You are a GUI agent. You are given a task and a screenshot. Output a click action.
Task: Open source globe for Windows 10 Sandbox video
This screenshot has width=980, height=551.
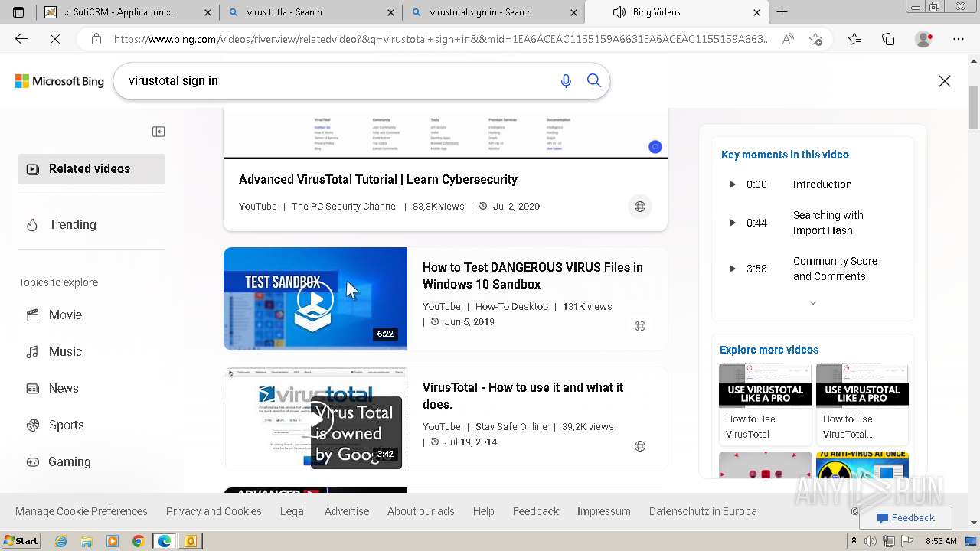(640, 326)
